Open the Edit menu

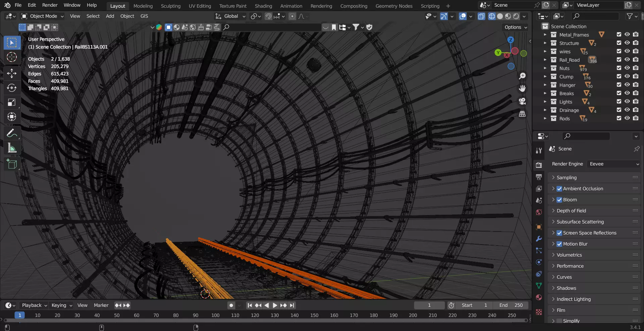pos(32,5)
